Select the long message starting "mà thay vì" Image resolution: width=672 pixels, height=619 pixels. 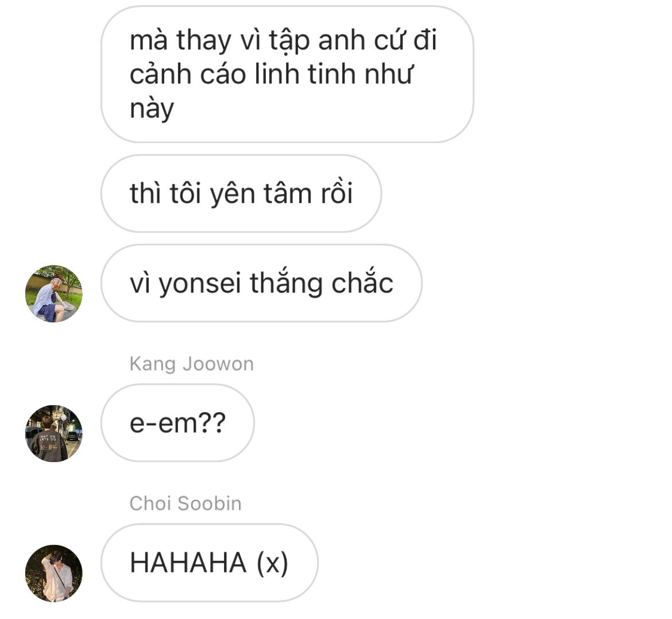[287, 74]
